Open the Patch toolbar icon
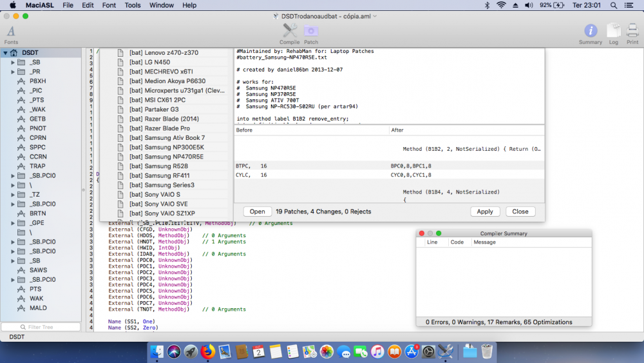This screenshot has width=644, height=363. point(311,31)
